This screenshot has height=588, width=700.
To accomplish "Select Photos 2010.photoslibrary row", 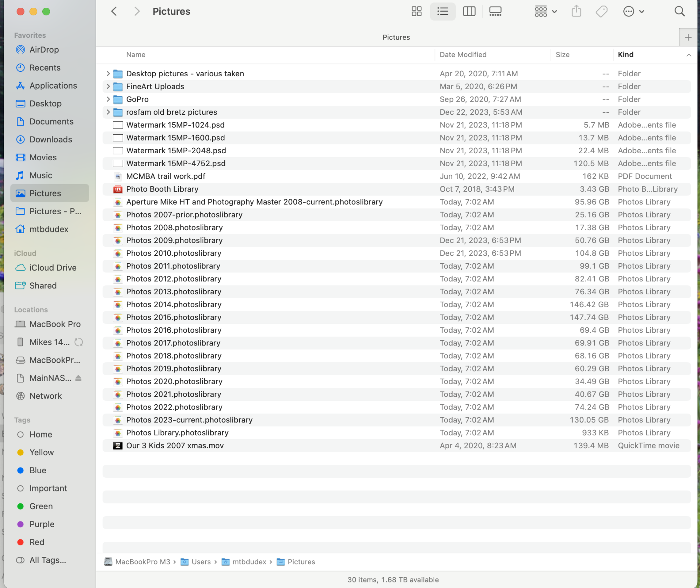I will [397, 253].
